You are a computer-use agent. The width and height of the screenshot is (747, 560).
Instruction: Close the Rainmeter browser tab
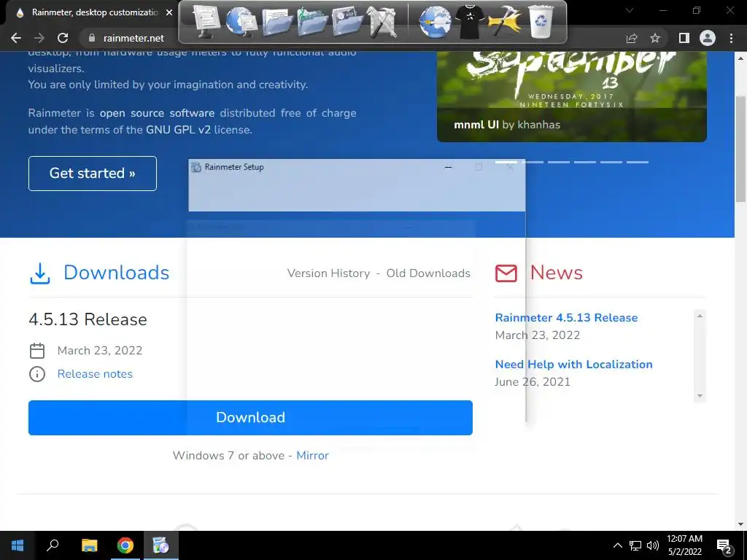tap(169, 12)
